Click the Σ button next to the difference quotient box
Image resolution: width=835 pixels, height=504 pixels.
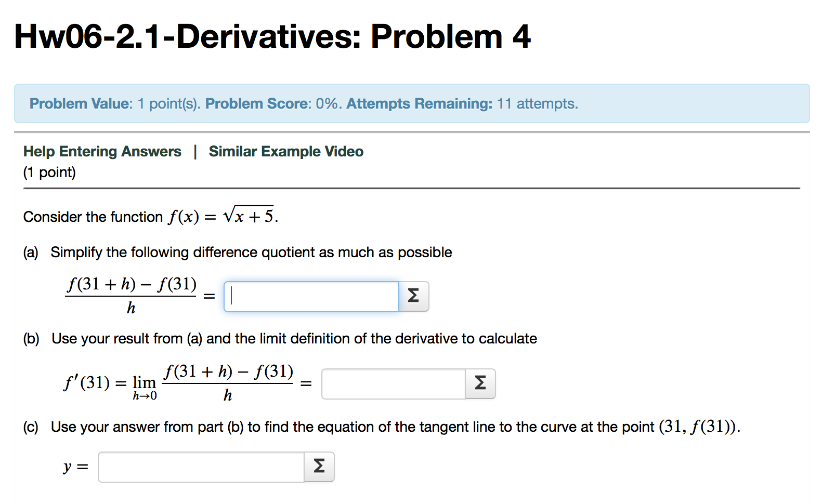(414, 297)
